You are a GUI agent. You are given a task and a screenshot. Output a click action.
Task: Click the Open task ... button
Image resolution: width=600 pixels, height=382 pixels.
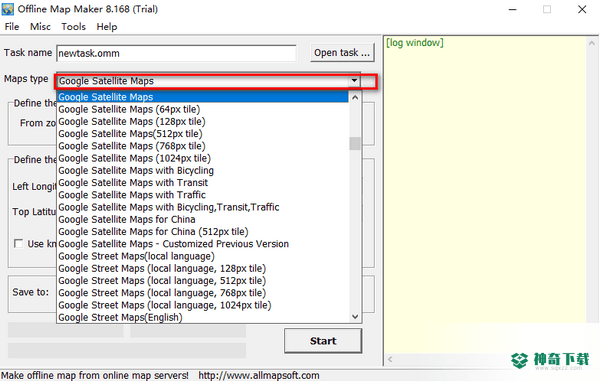(x=342, y=52)
